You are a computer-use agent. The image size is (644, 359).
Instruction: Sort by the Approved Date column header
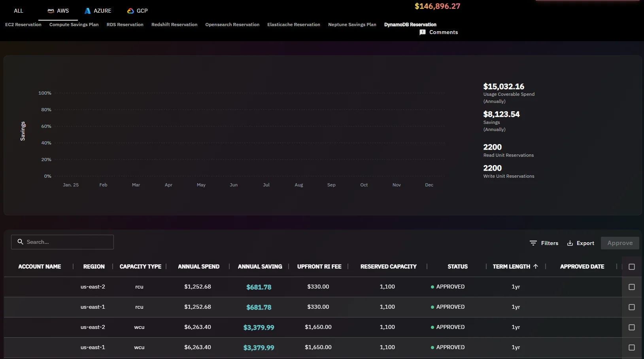582,266
